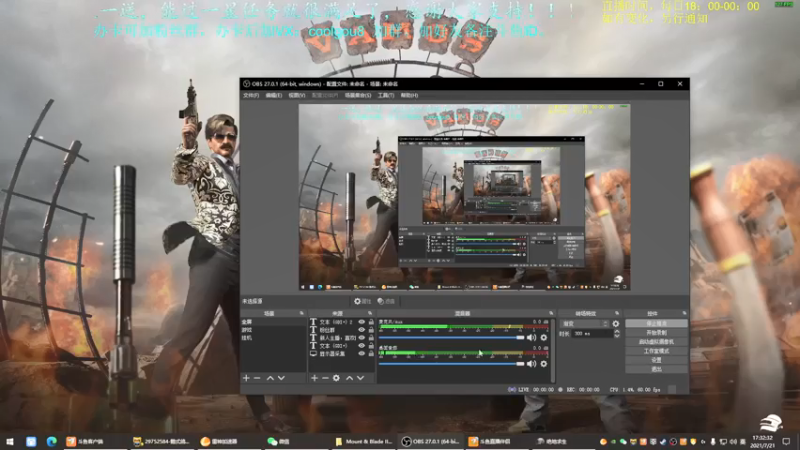The width and height of the screenshot is (800, 450).
Task: Move the selected source down in the list
Action: [360, 378]
